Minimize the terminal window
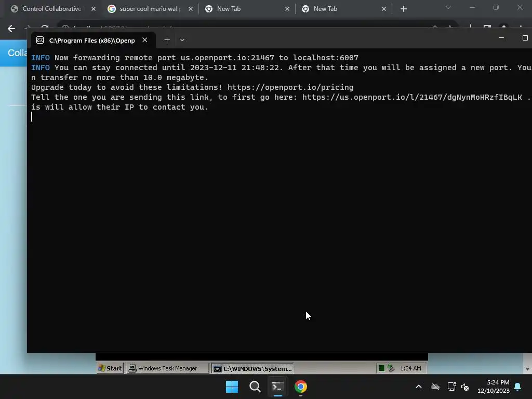 pos(501,38)
